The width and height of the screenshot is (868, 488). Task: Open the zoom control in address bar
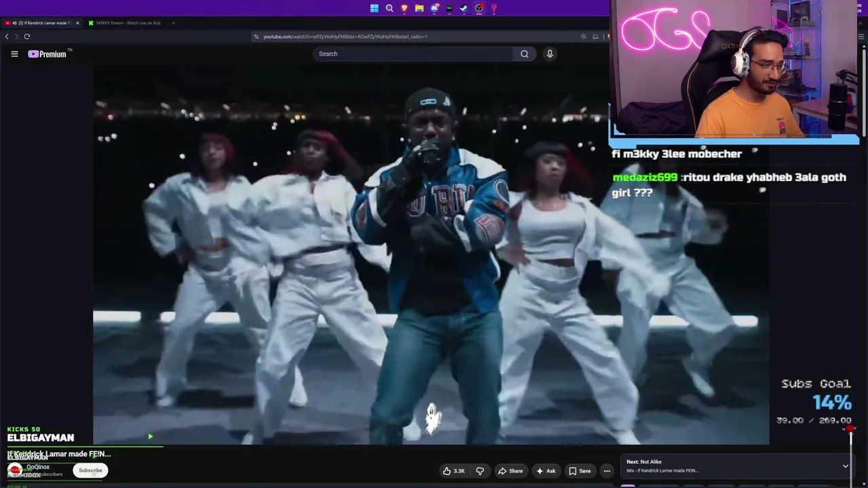point(583,37)
